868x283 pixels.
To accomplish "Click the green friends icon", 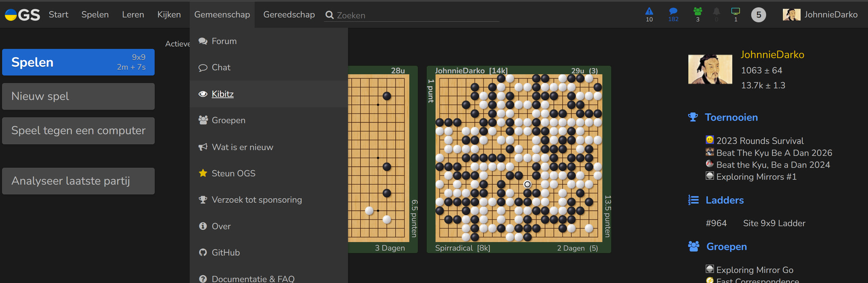I will 698,14.
